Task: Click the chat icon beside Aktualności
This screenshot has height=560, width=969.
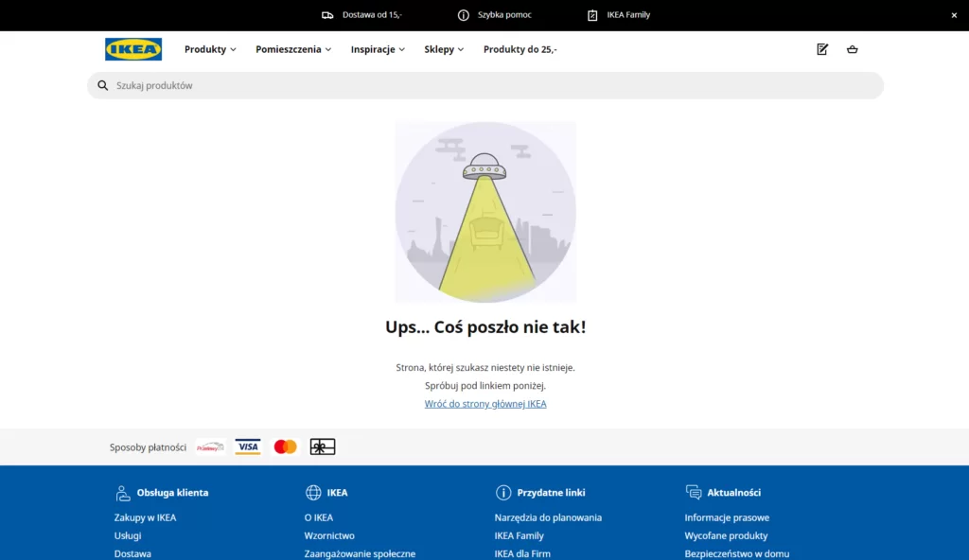Action: click(x=694, y=493)
